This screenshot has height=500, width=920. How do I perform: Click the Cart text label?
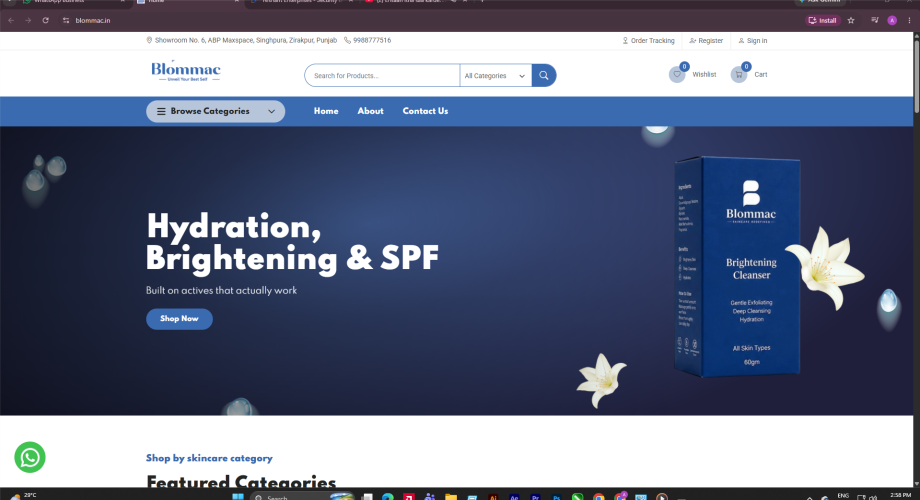point(760,75)
